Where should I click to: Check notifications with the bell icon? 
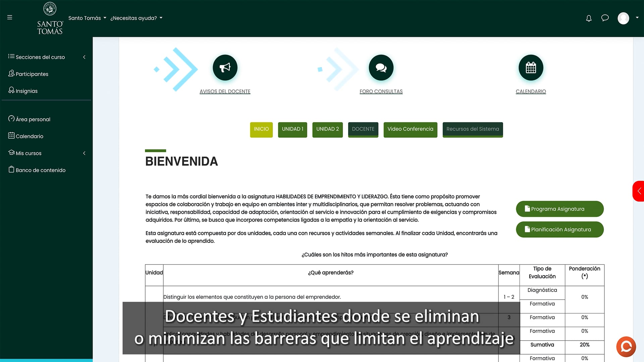[x=589, y=18]
